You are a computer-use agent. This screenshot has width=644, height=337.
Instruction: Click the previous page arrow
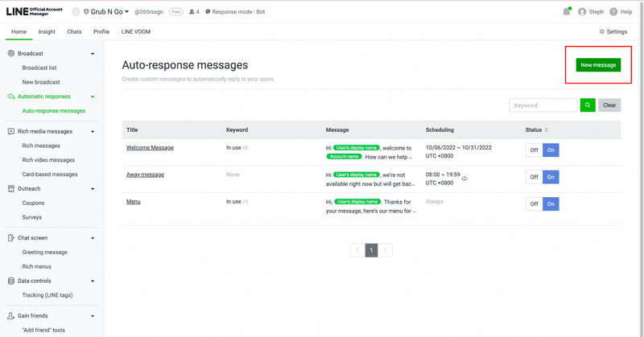coord(357,250)
